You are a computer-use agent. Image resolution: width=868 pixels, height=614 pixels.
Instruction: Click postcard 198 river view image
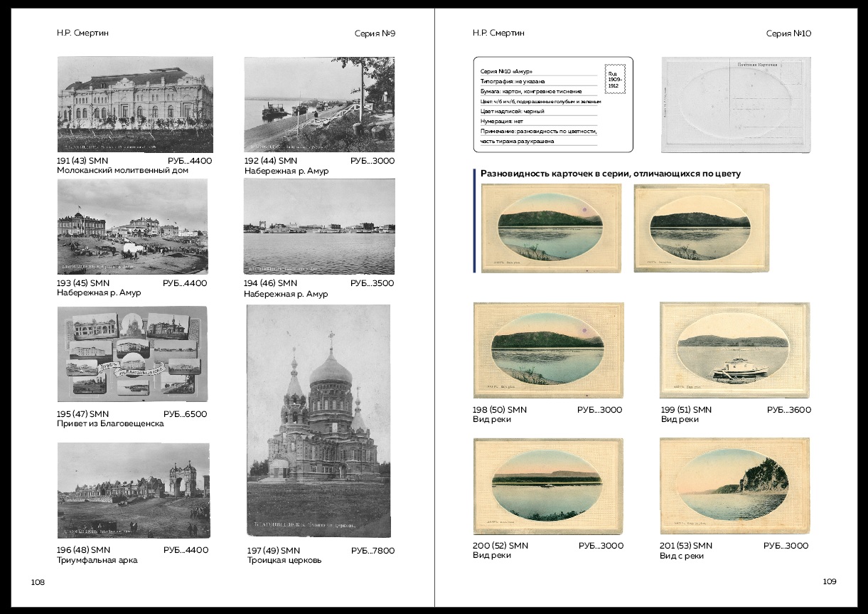[548, 351]
